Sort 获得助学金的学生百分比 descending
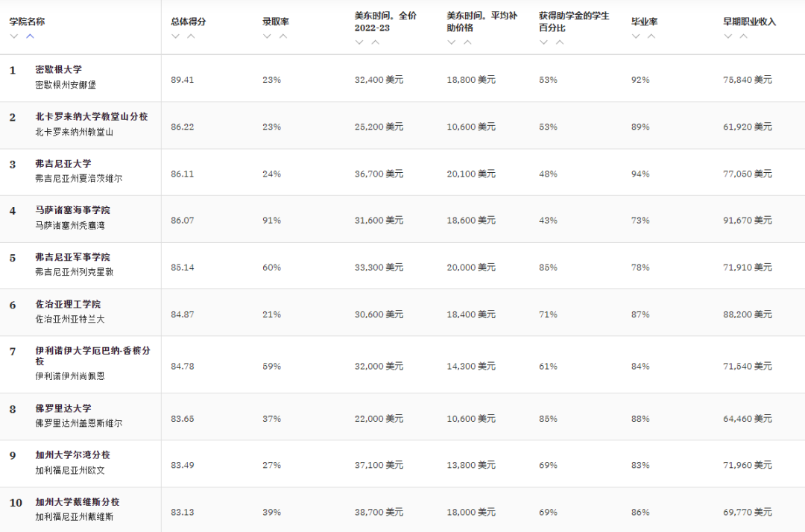Image resolution: width=805 pixels, height=532 pixels. [x=543, y=42]
